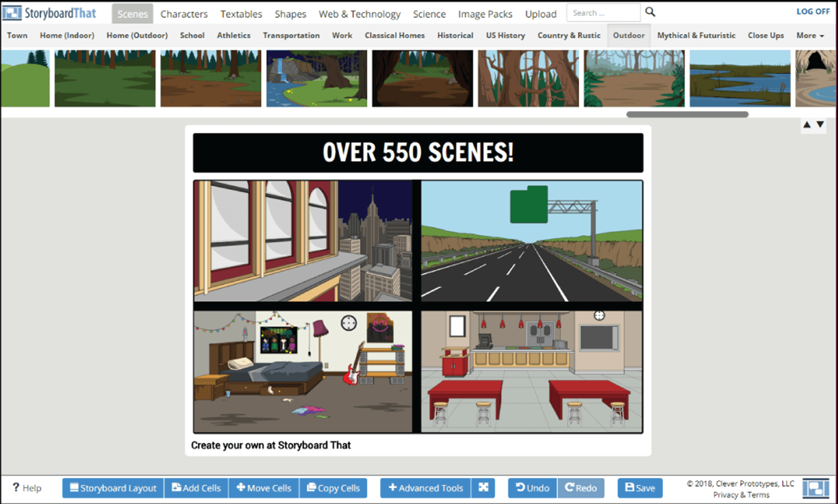The width and height of the screenshot is (838, 504).
Task: Click the Search input field
Action: click(x=603, y=13)
